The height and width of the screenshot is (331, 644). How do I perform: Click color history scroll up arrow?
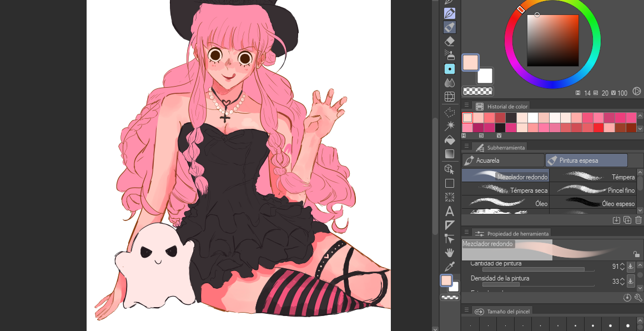coord(640,117)
